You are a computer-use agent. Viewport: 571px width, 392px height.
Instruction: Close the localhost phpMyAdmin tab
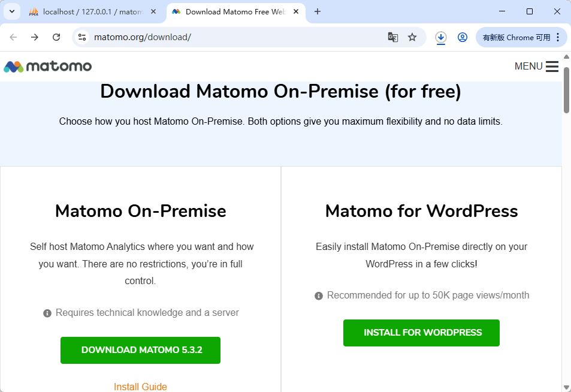coord(153,11)
